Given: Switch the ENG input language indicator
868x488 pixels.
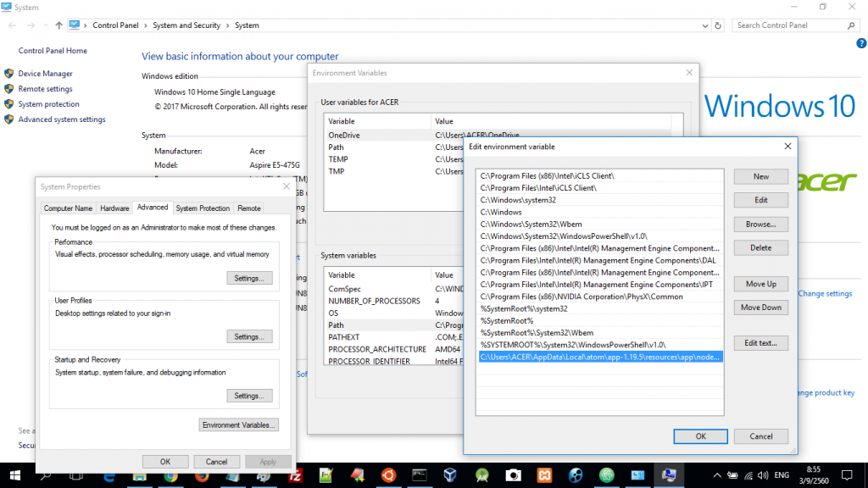Looking at the screenshot, I should (x=782, y=475).
